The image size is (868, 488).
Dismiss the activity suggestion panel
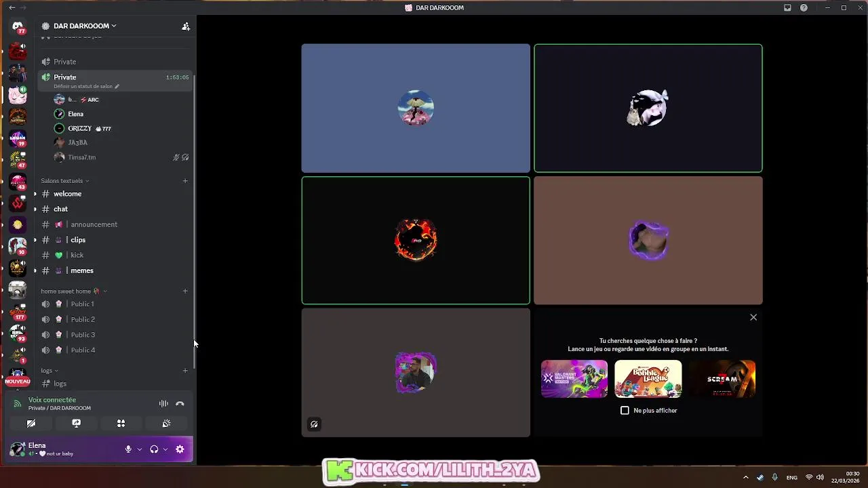pos(753,317)
